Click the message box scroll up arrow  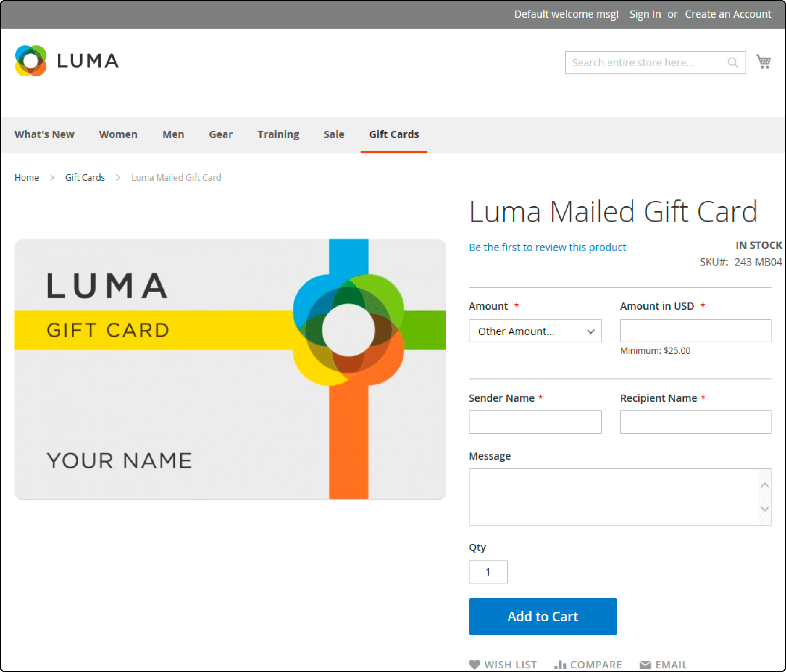pyautogui.click(x=765, y=485)
